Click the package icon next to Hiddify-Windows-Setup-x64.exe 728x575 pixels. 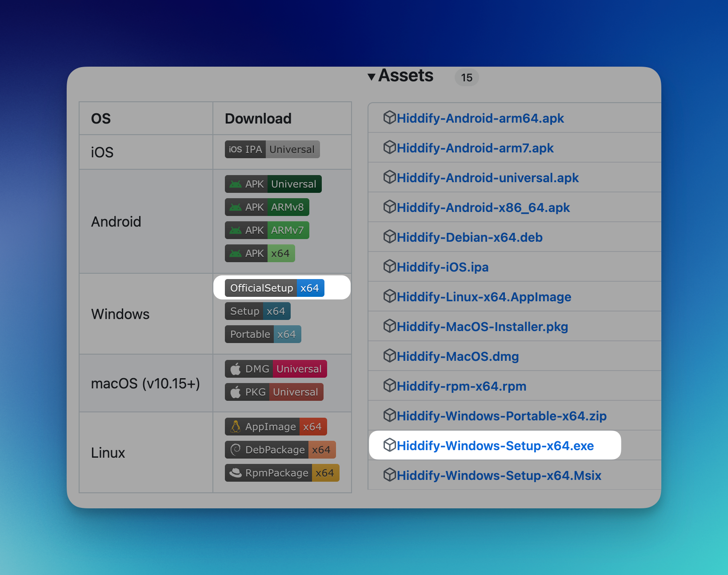tap(389, 445)
